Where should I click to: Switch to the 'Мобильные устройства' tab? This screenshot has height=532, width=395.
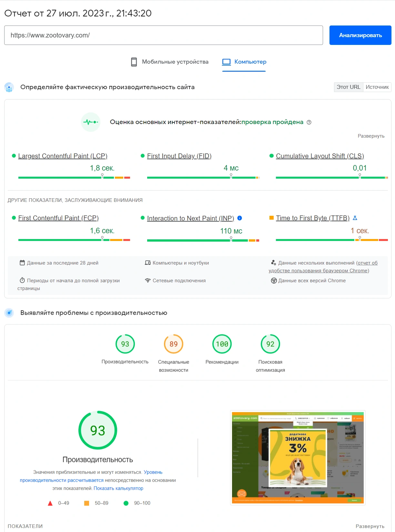[175, 62]
